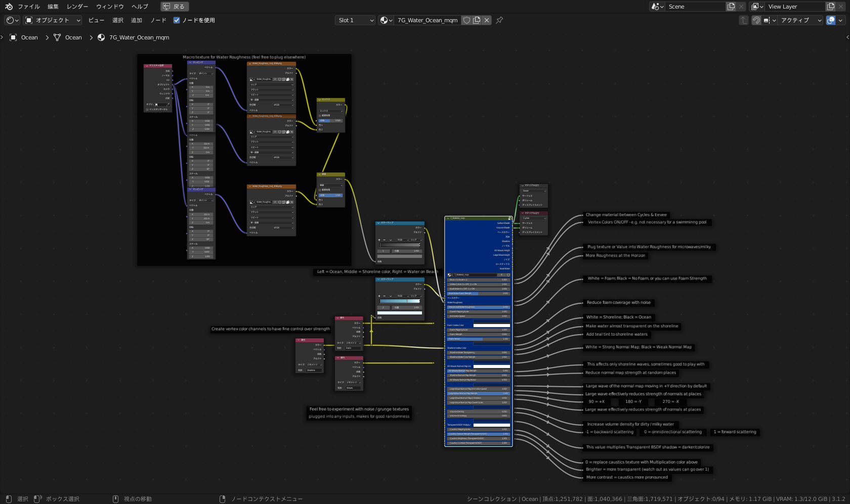
Task: Click the mouse icon beside 視点の移動 in status bar
Action: click(x=115, y=499)
